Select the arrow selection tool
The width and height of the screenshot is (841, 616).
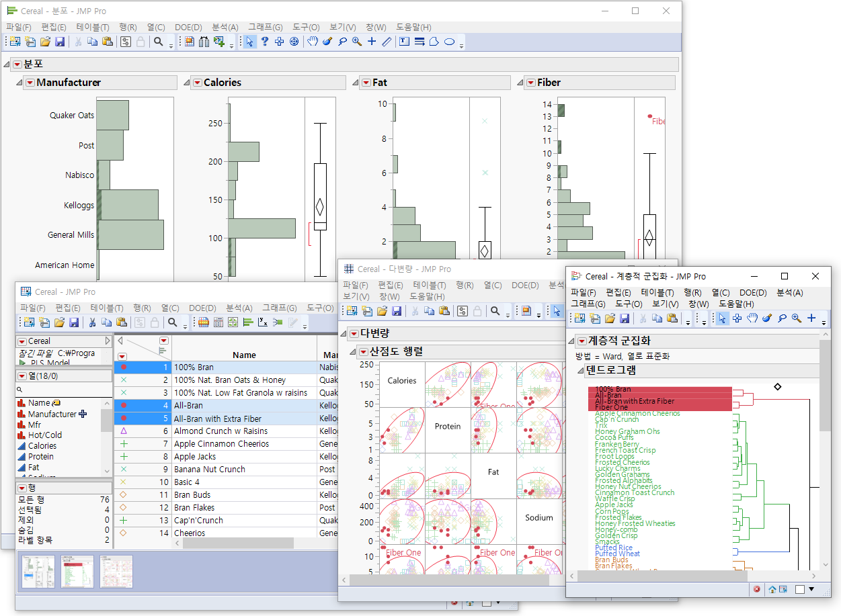(x=250, y=41)
